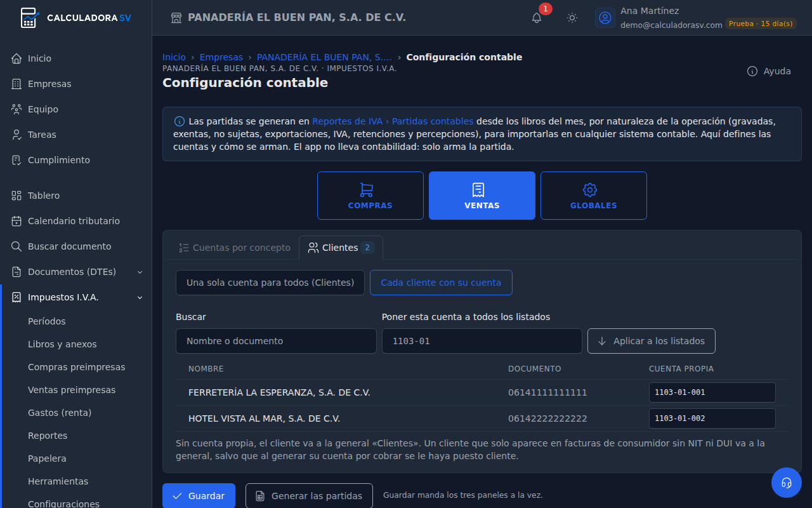Image resolution: width=812 pixels, height=508 pixels.
Task: Click the 'Prueba · 15 día(s)' trial badge
Action: point(761,24)
